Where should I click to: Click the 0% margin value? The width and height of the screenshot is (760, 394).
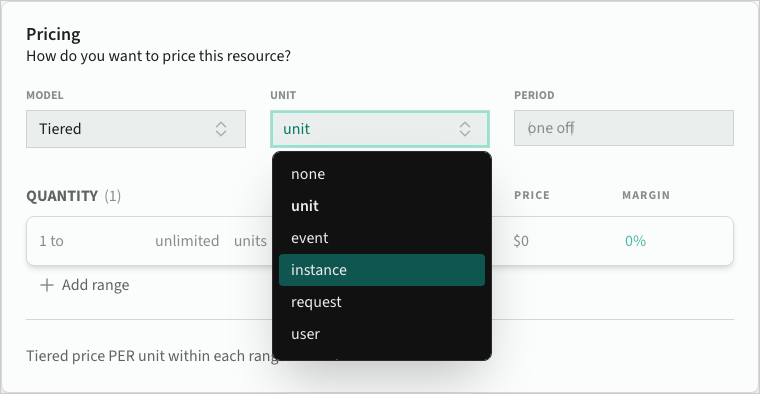point(635,241)
